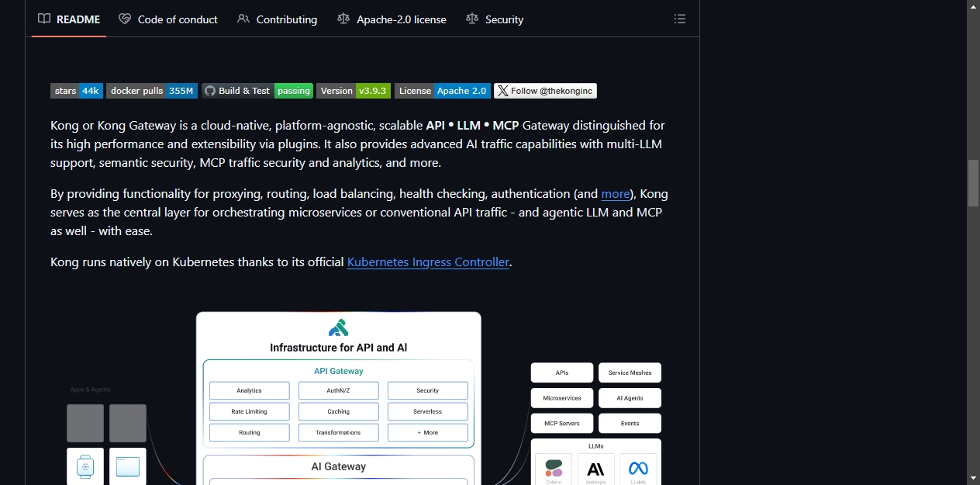The height and width of the screenshot is (485, 980).
Task: Click the Caching box in diagram
Action: [339, 411]
